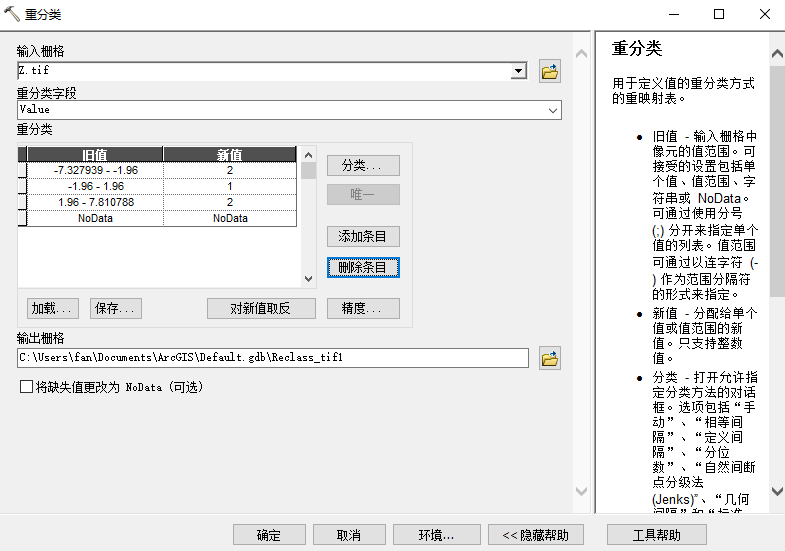Select new value cell in -1.96 - 1.96 row
The image size is (785, 551).
click(x=230, y=186)
